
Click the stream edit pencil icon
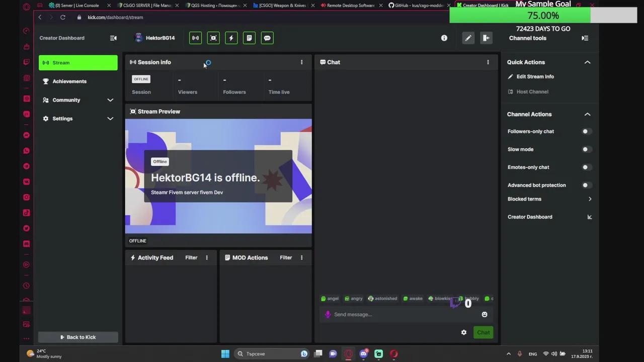pyautogui.click(x=468, y=38)
